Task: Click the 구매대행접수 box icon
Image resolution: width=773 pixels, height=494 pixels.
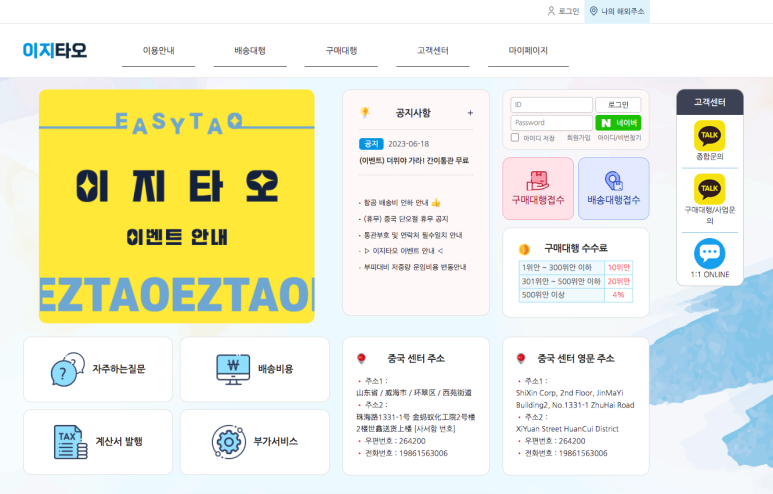Action: (537, 180)
